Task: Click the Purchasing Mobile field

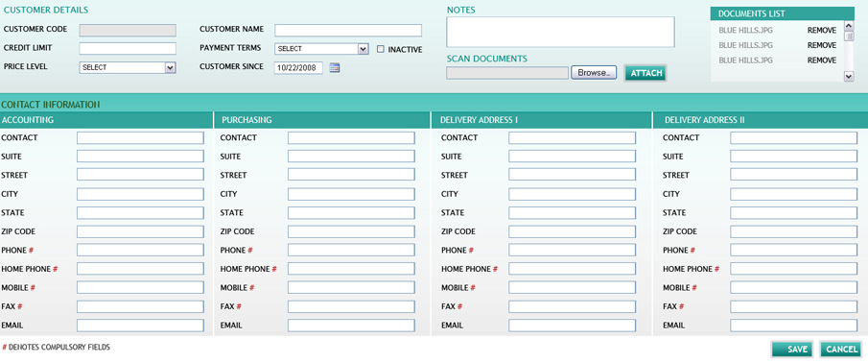Action: tap(351, 288)
